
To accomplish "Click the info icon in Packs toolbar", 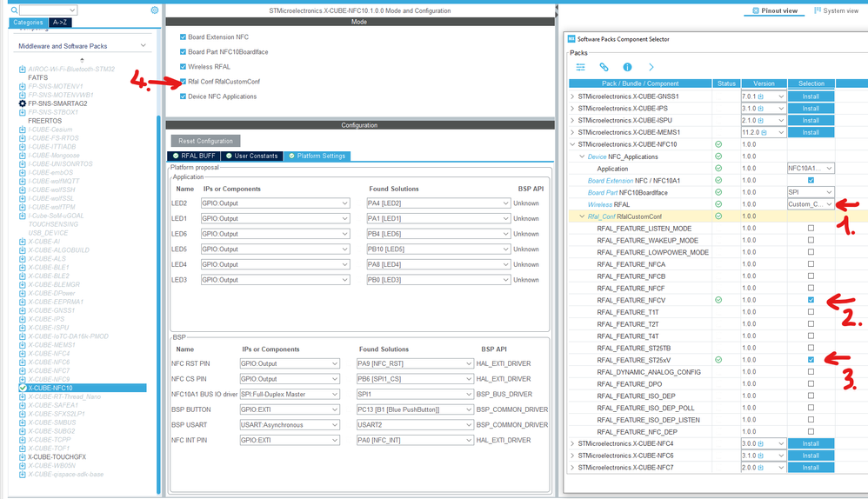I will [x=627, y=67].
